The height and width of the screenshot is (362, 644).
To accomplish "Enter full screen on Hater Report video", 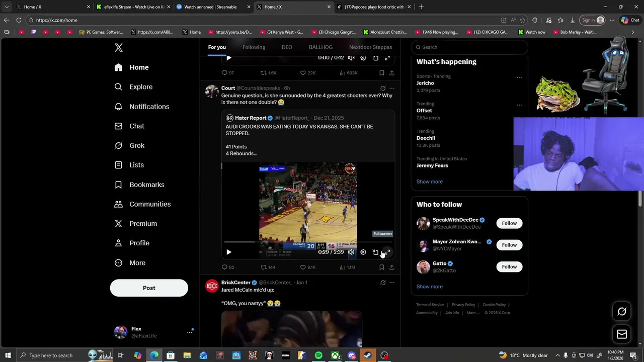I will click(x=387, y=252).
